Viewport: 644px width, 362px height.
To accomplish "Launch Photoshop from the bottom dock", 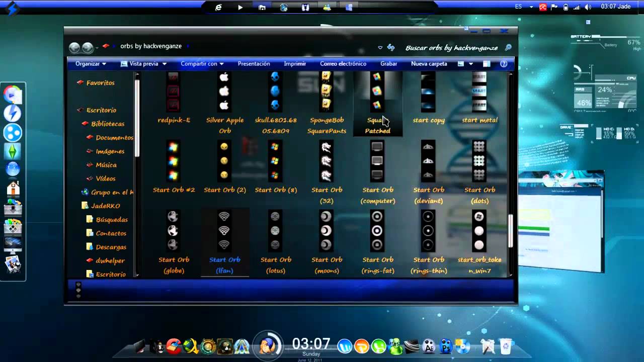I will tap(446, 346).
